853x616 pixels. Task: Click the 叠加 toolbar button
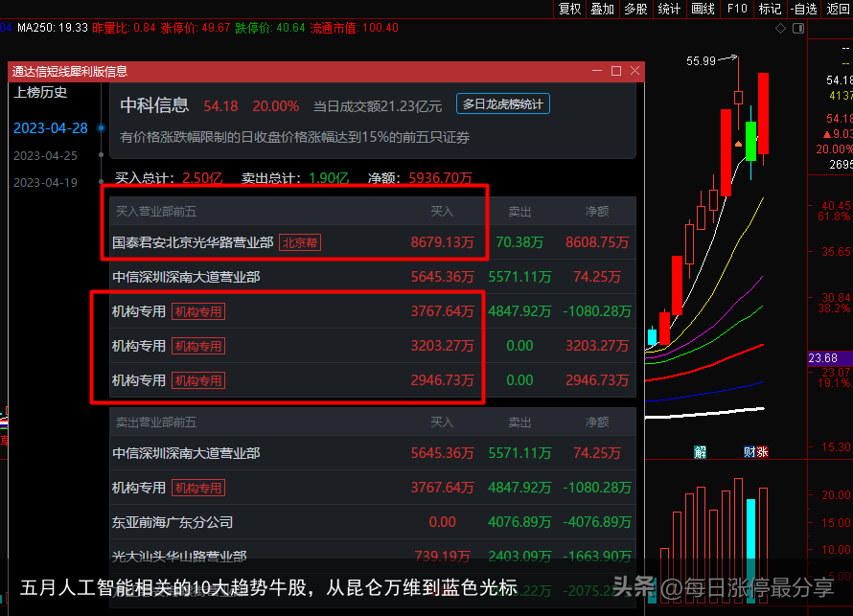point(603,9)
